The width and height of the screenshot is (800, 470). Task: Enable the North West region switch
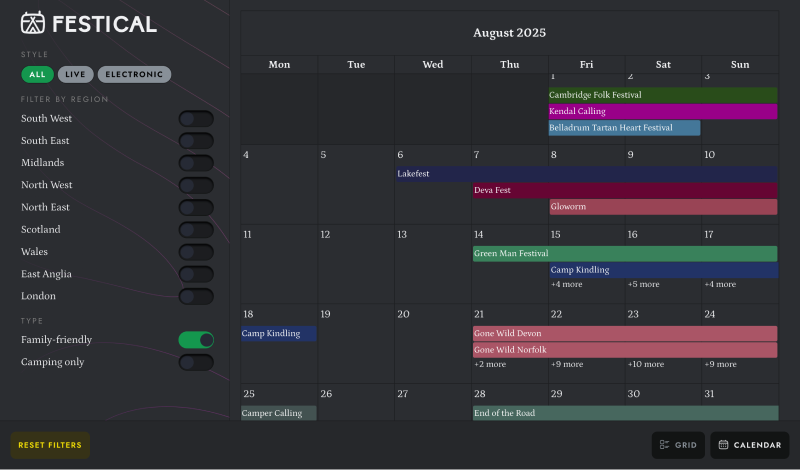pyautogui.click(x=196, y=185)
